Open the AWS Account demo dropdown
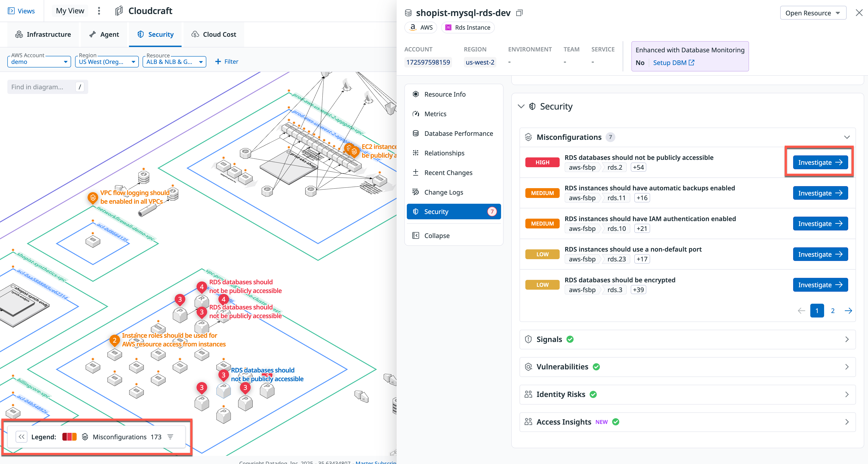868x464 pixels. coord(39,62)
